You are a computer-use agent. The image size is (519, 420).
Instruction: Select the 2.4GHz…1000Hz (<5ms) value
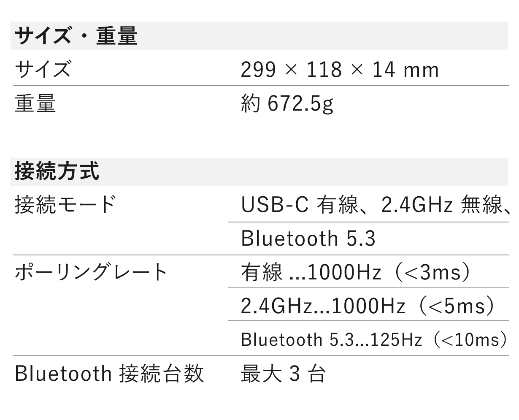367,306
